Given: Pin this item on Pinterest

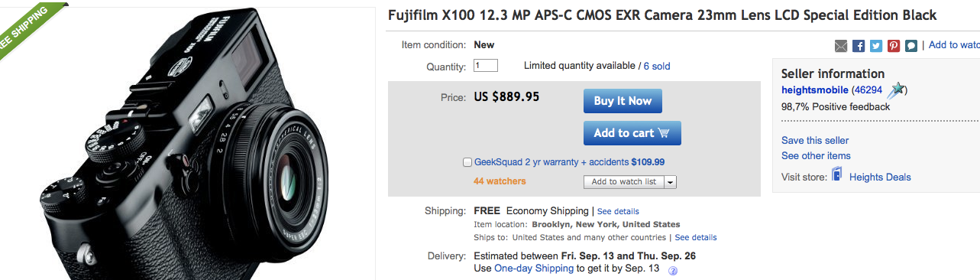Looking at the screenshot, I should coord(894,46).
